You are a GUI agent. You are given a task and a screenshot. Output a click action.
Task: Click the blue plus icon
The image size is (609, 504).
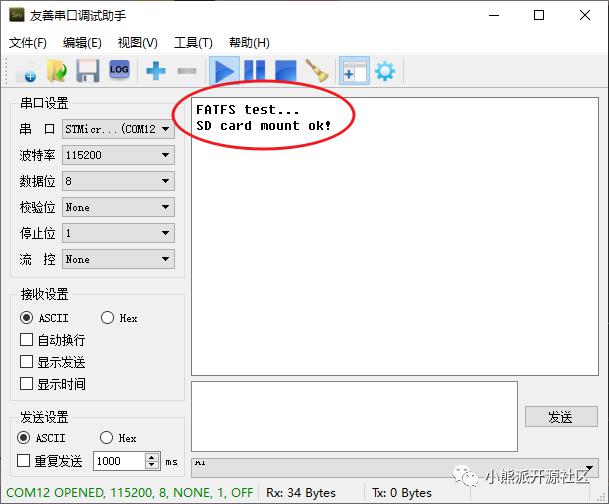click(x=156, y=71)
